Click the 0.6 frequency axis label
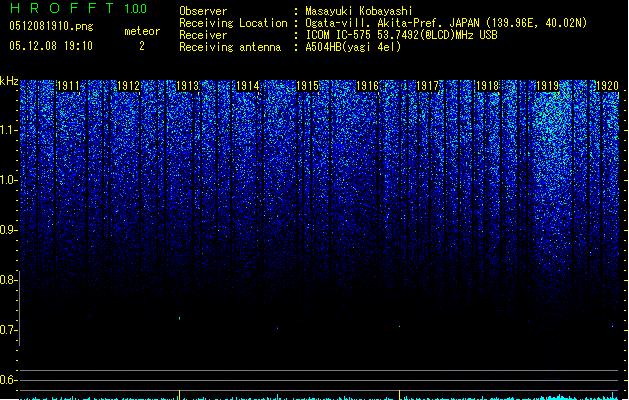 point(8,380)
